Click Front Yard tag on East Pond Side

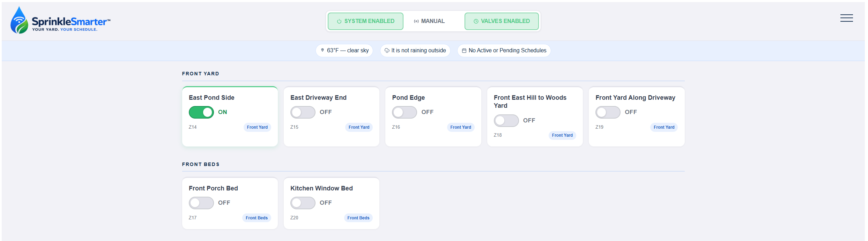(257, 127)
